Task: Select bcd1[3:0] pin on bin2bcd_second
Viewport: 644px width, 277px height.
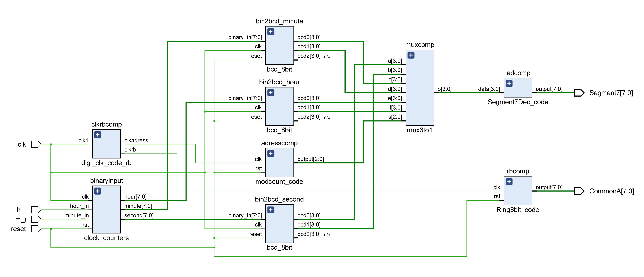Action: (x=309, y=225)
